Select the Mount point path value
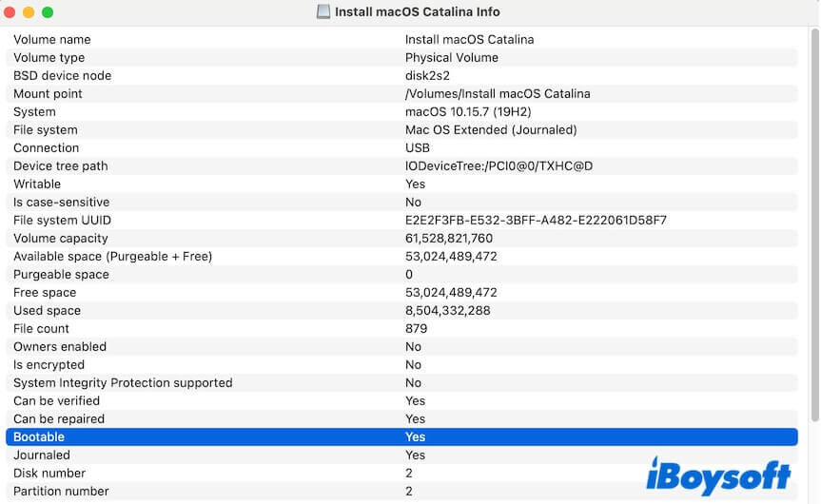This screenshot has height=504, width=821. [498, 94]
